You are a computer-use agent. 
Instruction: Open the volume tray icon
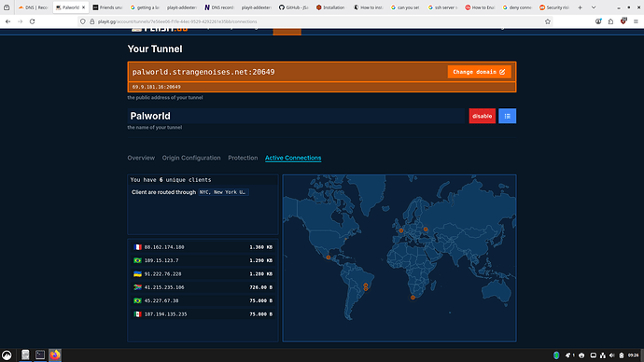click(x=612, y=355)
